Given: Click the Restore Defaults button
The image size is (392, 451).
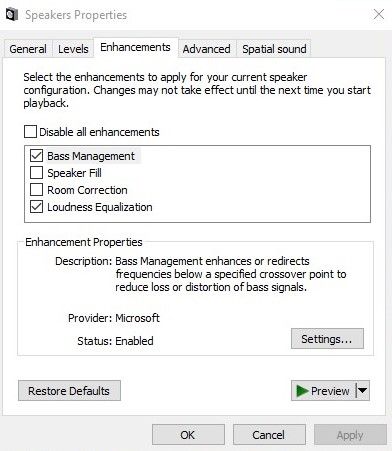Looking at the screenshot, I should 69,391.
